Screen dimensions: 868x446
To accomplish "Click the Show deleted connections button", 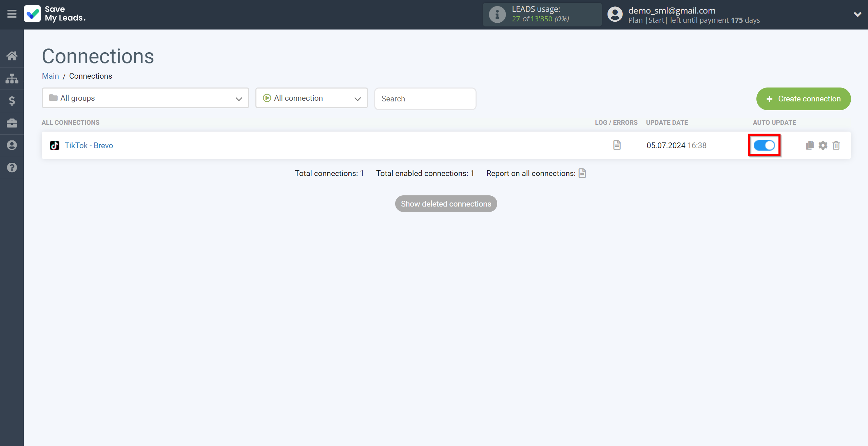I will tap(445, 203).
